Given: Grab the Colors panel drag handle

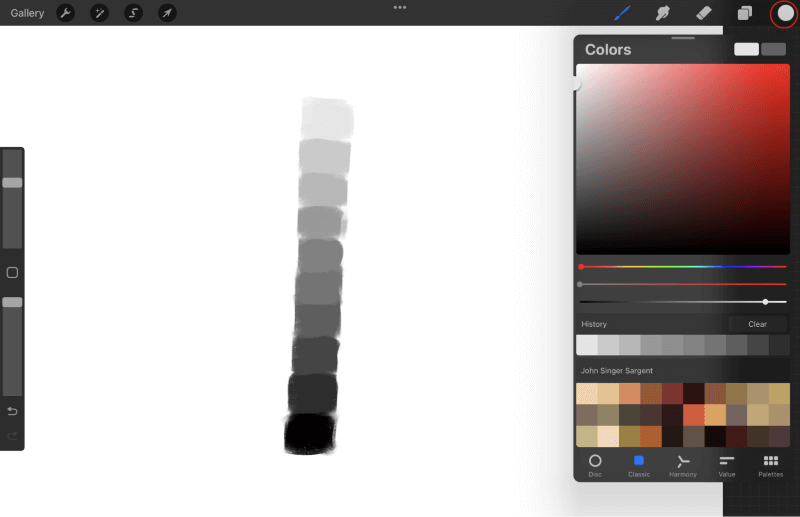Looking at the screenshot, I should tap(683, 38).
